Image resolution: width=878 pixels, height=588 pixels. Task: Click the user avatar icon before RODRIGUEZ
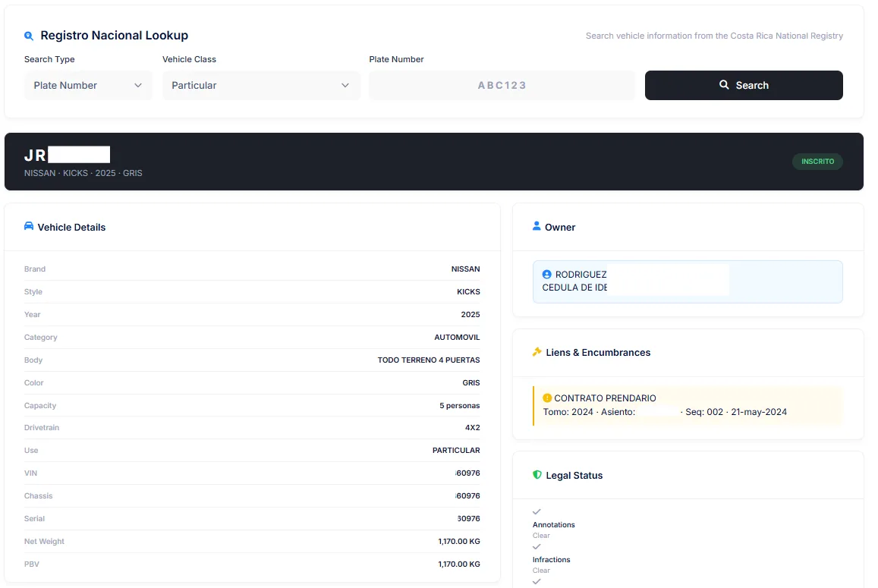tap(547, 275)
